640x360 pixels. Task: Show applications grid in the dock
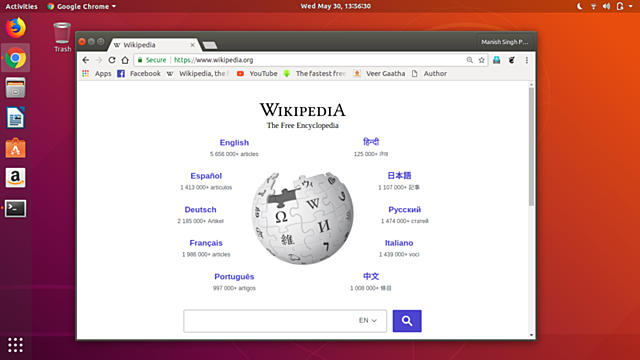click(16, 345)
